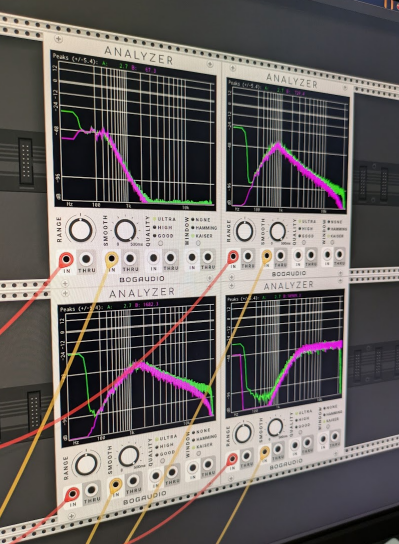Image resolution: width=399 pixels, height=544 pixels.
Task: Click the red-cabled IN jack on lower-left Analyzer
Action: (x=72, y=493)
